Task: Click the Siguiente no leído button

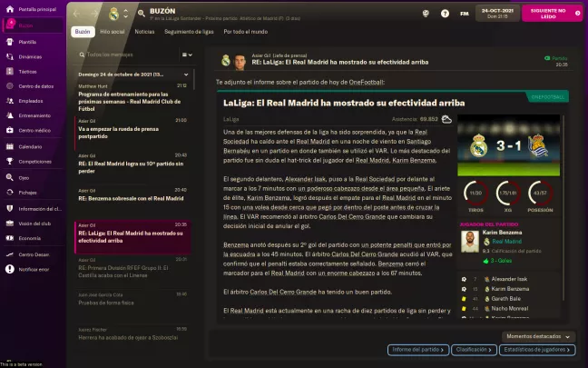Action: (x=552, y=14)
